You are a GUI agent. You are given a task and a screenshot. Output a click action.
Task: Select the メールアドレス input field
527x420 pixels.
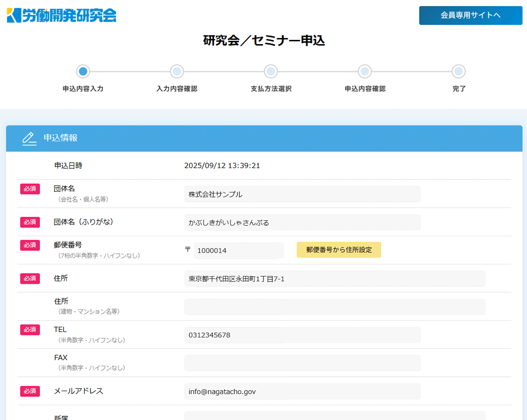pos(302,391)
